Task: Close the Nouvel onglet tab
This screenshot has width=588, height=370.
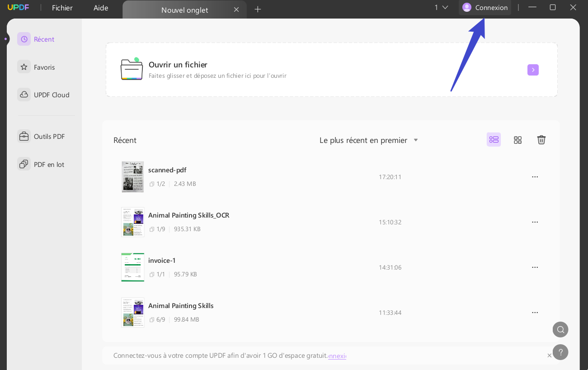Action: 236,9
